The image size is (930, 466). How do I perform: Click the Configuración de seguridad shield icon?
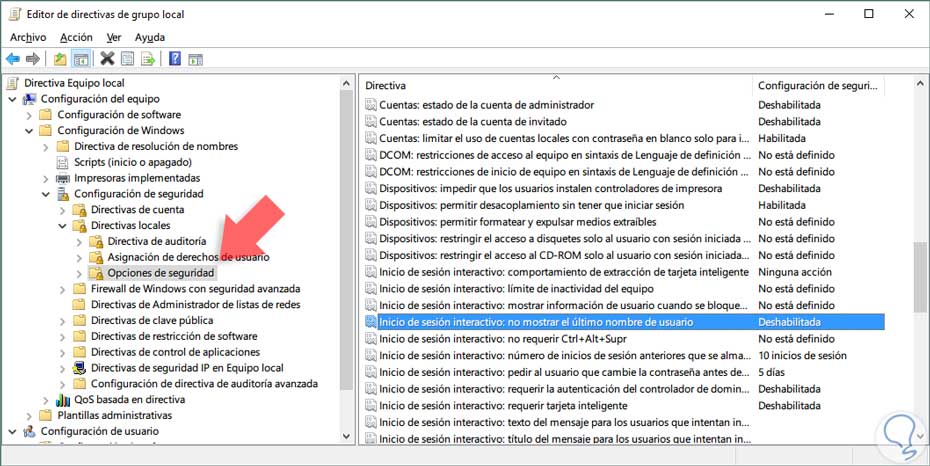(63, 194)
